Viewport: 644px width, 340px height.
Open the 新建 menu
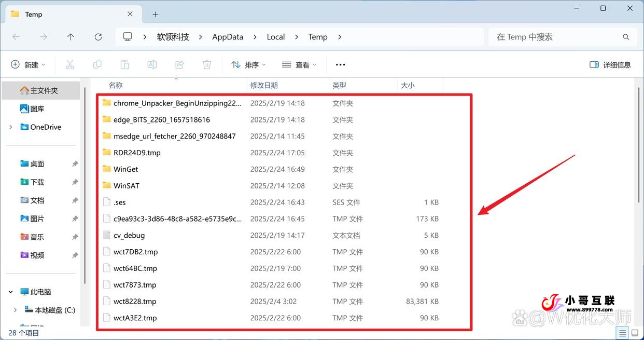[29, 64]
